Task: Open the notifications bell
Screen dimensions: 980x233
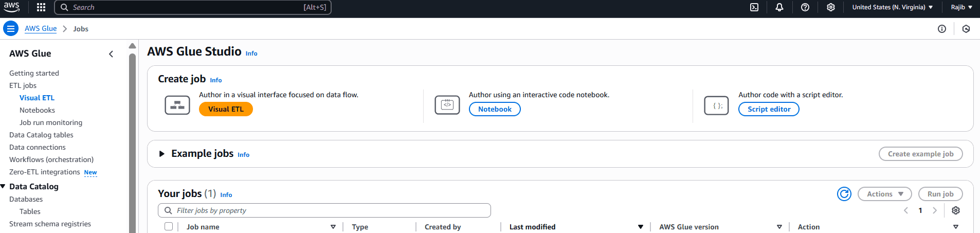Action: coord(779,7)
